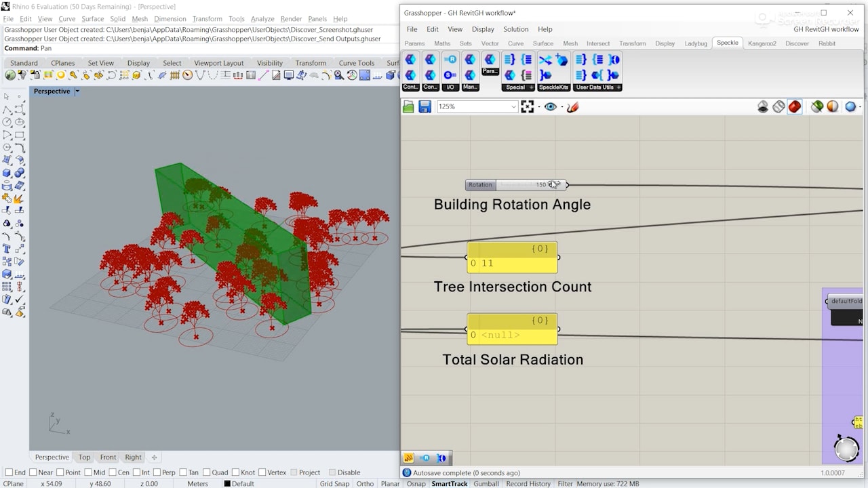Enable the Mid object snap checkbox
This screenshot has height=488, width=868.
coord(88,472)
